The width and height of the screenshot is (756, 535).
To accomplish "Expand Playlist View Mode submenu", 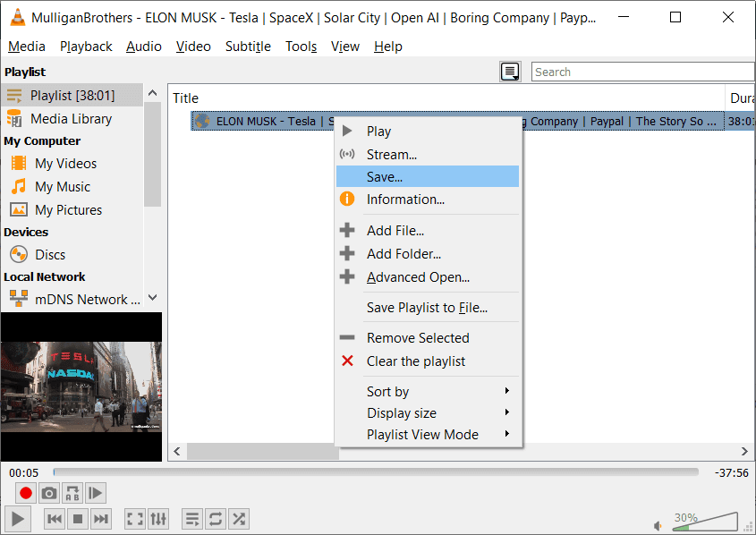I will (428, 434).
